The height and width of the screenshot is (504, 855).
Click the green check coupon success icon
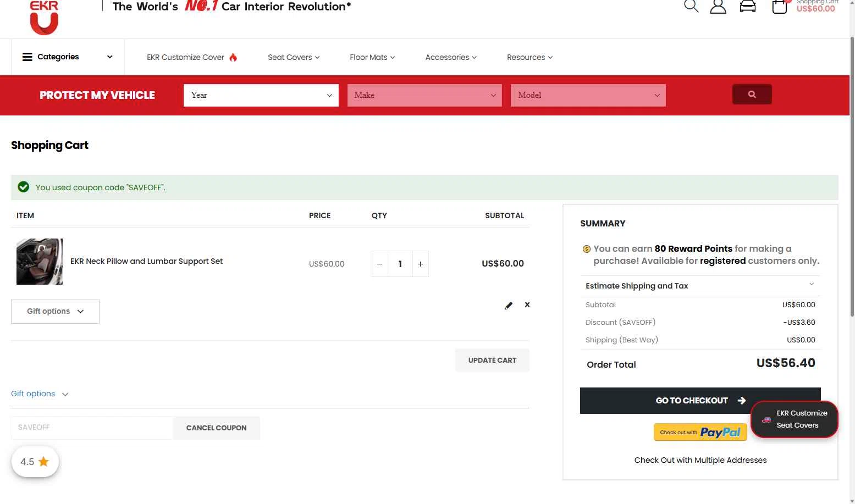(x=24, y=187)
